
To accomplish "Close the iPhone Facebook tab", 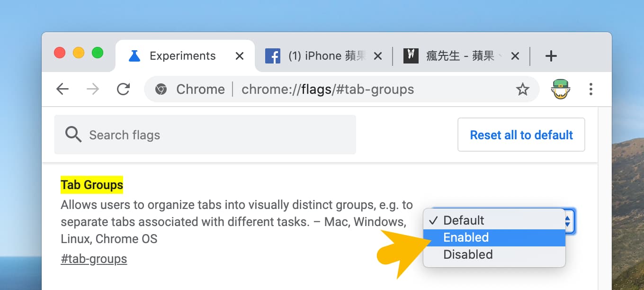I will click(x=378, y=56).
